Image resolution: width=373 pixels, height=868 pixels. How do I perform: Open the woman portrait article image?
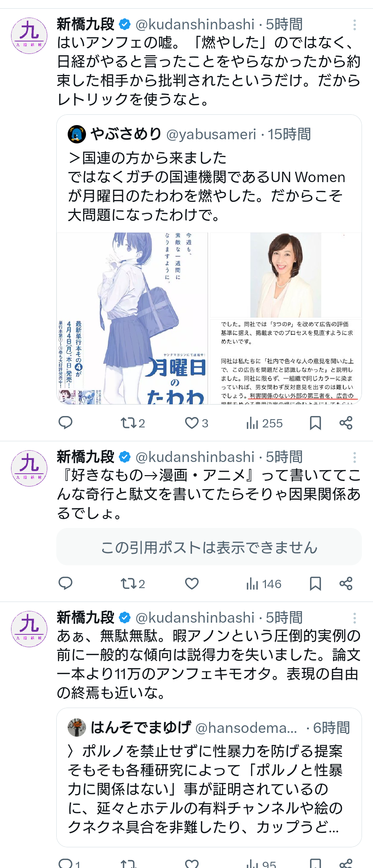click(x=286, y=318)
